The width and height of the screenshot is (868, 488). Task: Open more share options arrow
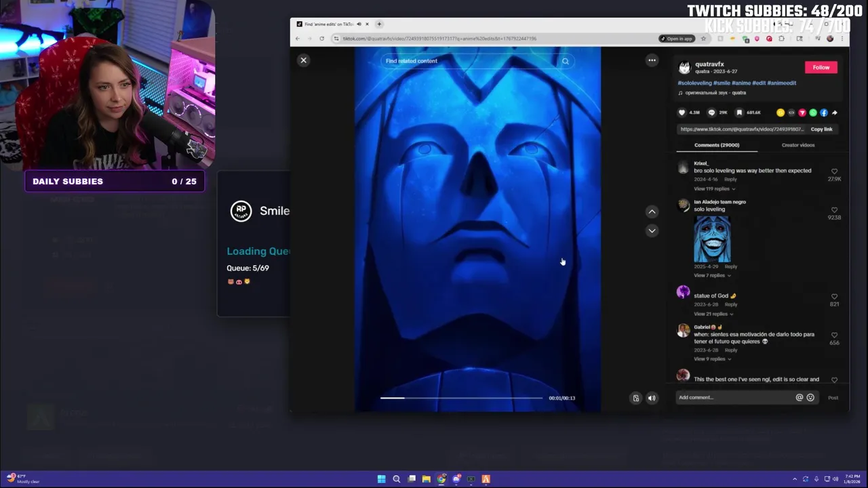(x=835, y=113)
